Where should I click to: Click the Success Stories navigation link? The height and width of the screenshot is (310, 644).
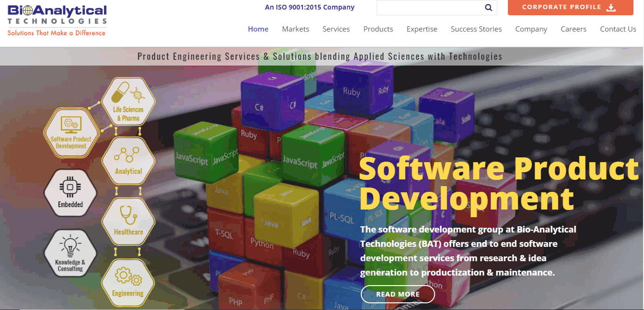coord(476,29)
